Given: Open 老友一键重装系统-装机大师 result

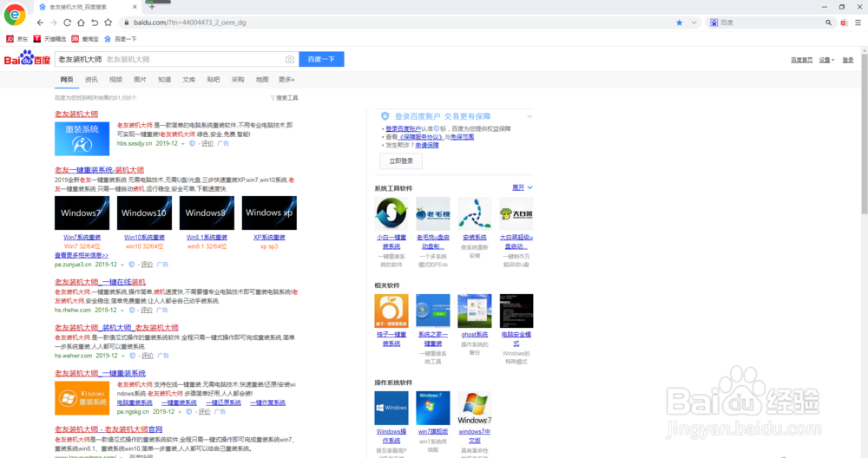Looking at the screenshot, I should (x=99, y=170).
